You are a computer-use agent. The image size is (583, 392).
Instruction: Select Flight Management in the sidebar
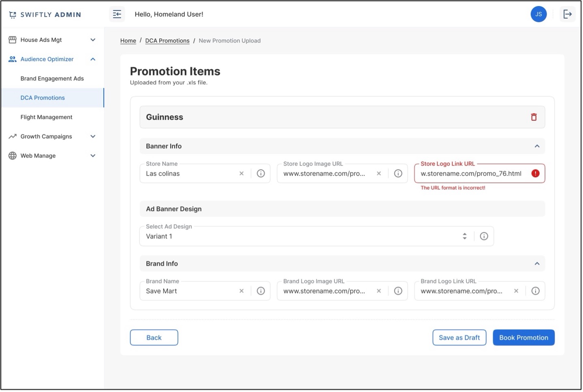coord(46,117)
